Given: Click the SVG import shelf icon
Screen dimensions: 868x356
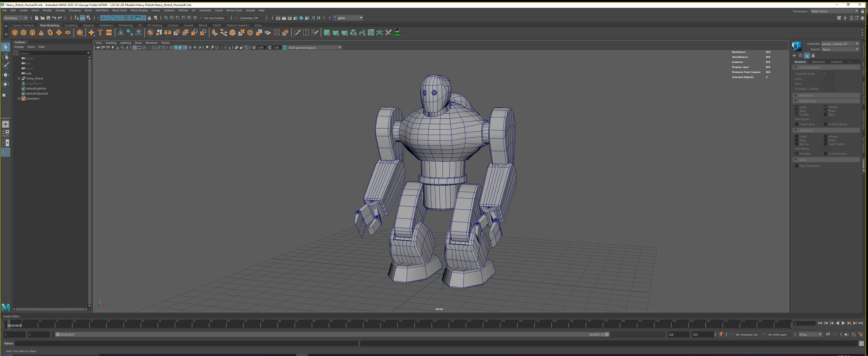Looking at the screenshot, I should click(109, 33).
